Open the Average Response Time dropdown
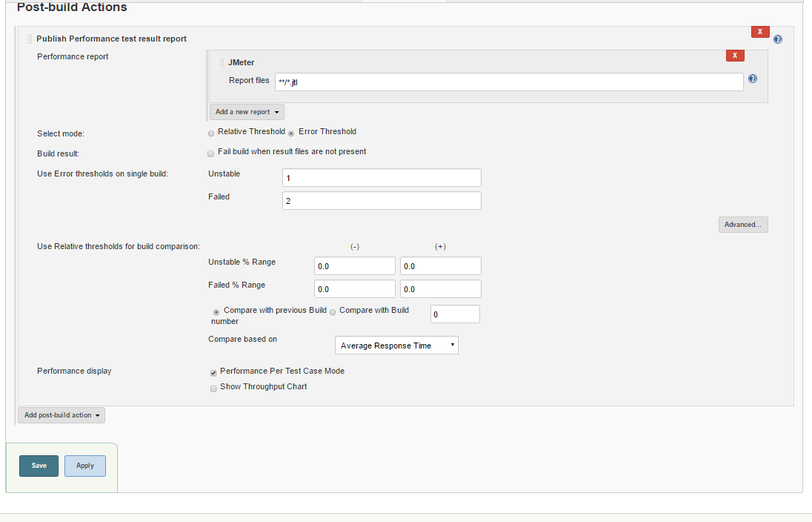 (396, 346)
